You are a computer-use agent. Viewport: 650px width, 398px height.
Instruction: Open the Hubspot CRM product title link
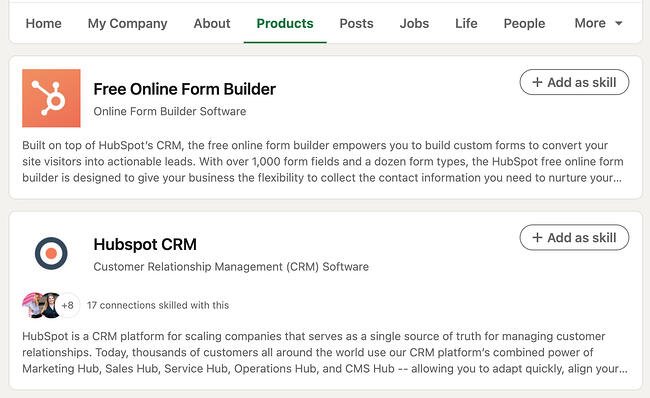pyautogui.click(x=145, y=245)
